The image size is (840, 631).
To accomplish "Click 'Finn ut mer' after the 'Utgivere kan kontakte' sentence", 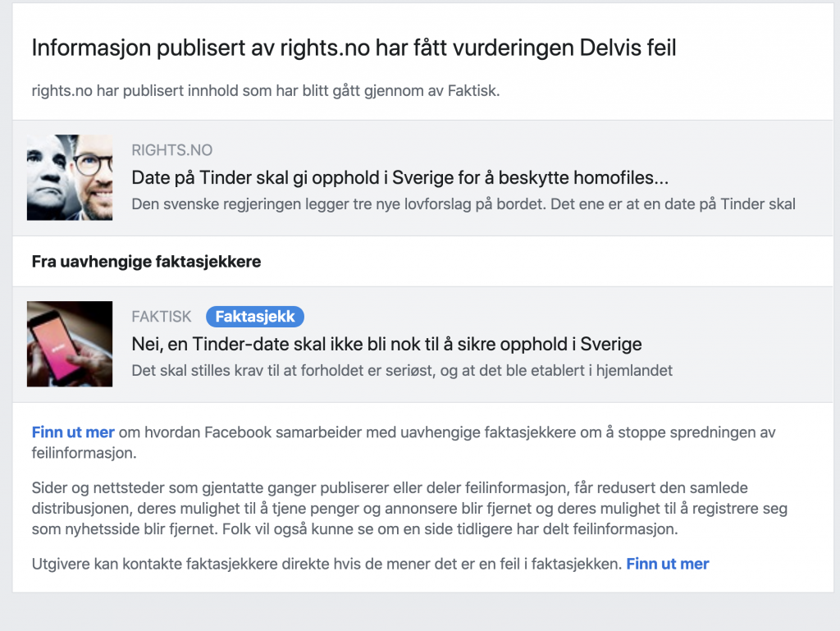I will (x=667, y=564).
